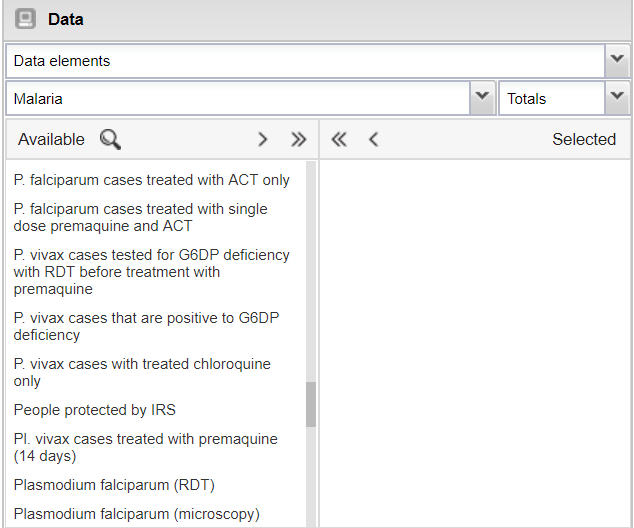Image resolution: width=634 pixels, height=528 pixels.
Task: Select Plasmodium falciparum (RDT) item
Action: click(114, 485)
